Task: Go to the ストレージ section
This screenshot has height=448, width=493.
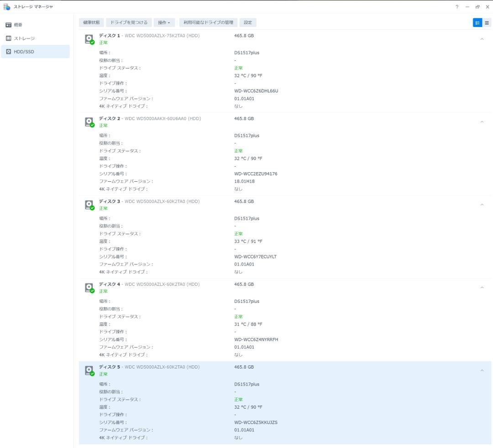Action: 24,38
